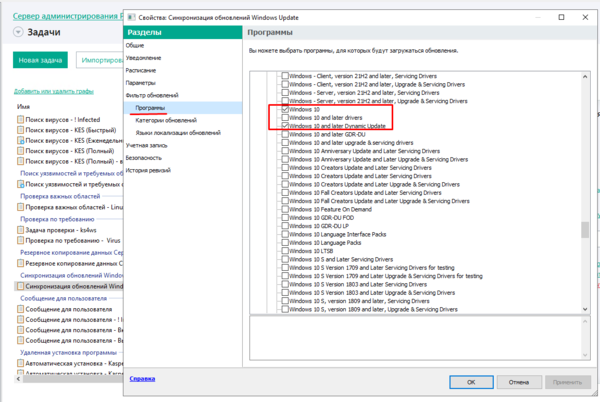Click the Отмена button
This screenshot has height=402, width=600.
tap(519, 382)
